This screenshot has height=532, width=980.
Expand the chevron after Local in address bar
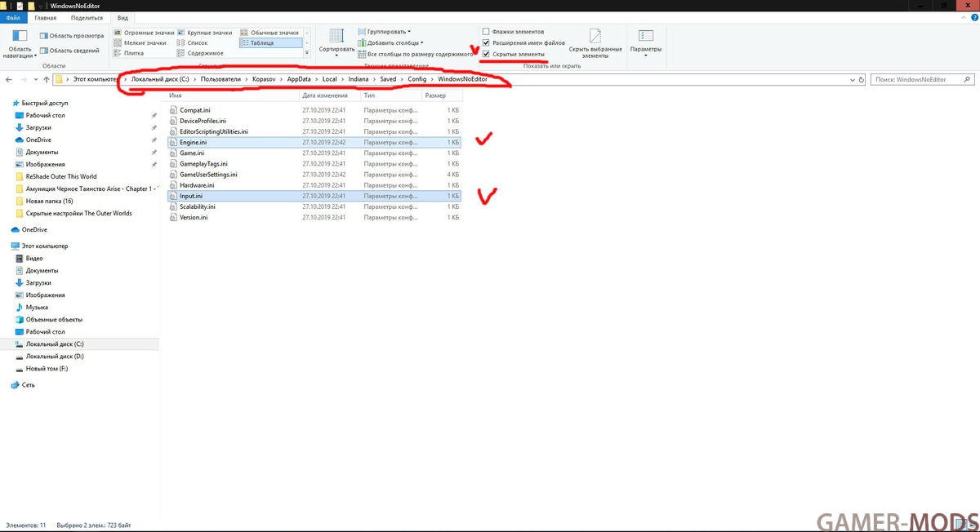(341, 79)
